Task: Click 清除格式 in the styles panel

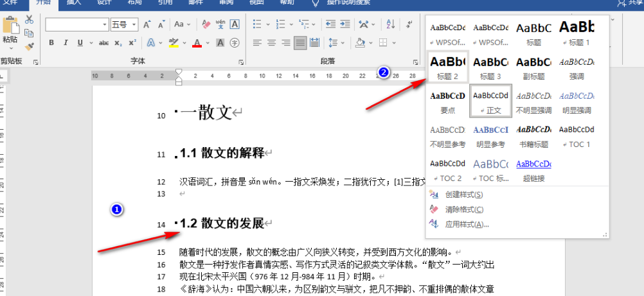Action: [x=464, y=209]
